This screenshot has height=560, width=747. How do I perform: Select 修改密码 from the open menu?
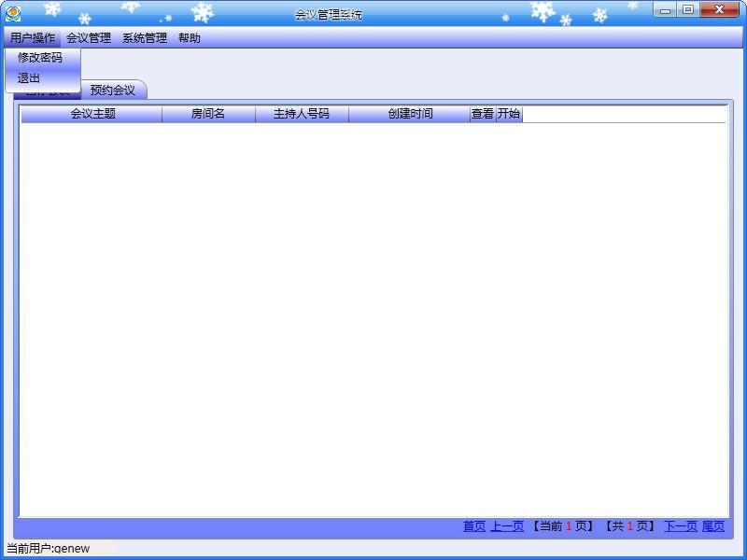[37, 59]
